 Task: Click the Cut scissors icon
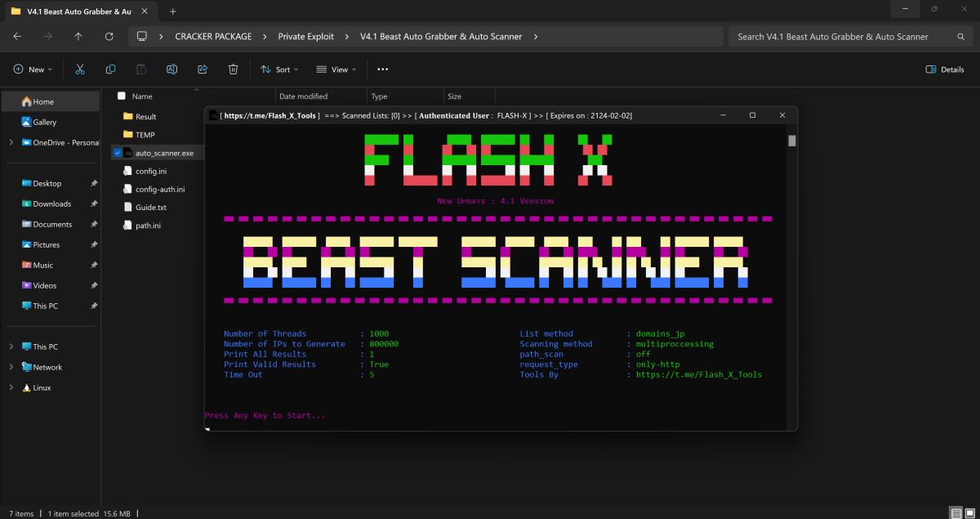pos(80,69)
